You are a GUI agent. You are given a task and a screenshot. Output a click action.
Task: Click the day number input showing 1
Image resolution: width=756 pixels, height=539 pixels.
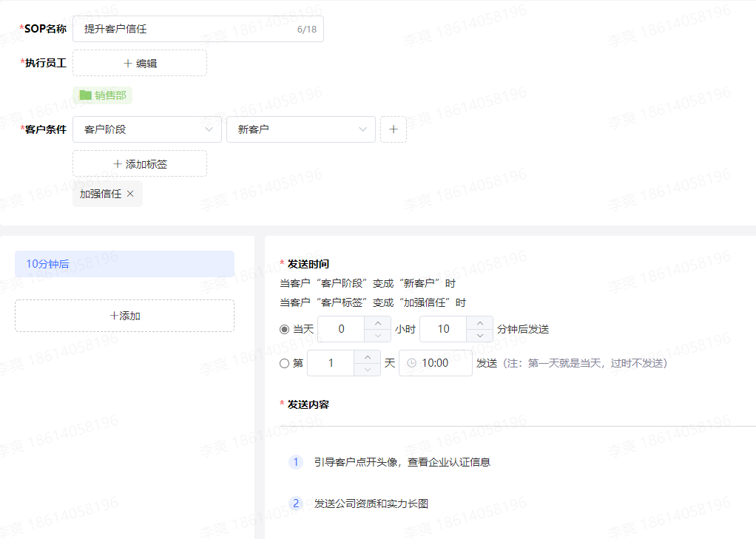331,363
